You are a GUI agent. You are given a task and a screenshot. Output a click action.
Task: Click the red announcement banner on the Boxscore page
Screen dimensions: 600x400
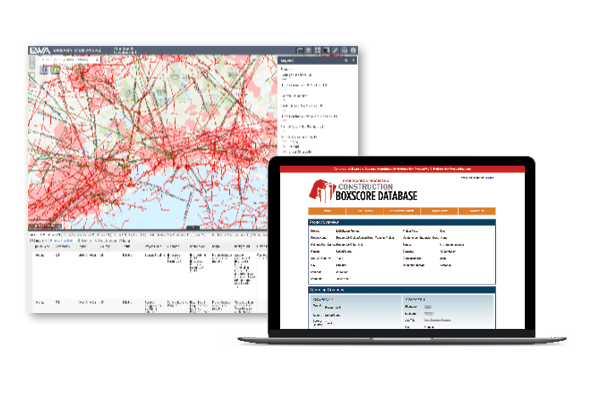pyautogui.click(x=402, y=169)
